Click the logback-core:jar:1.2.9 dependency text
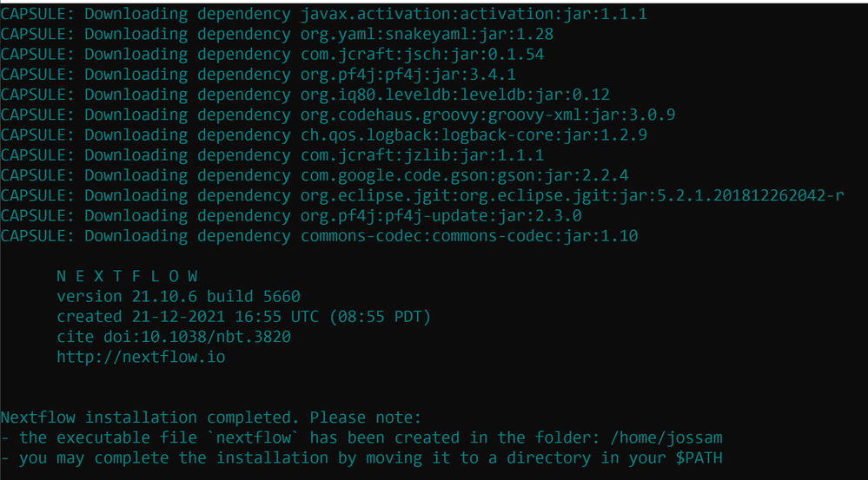The width and height of the screenshot is (868, 480). click(x=544, y=135)
